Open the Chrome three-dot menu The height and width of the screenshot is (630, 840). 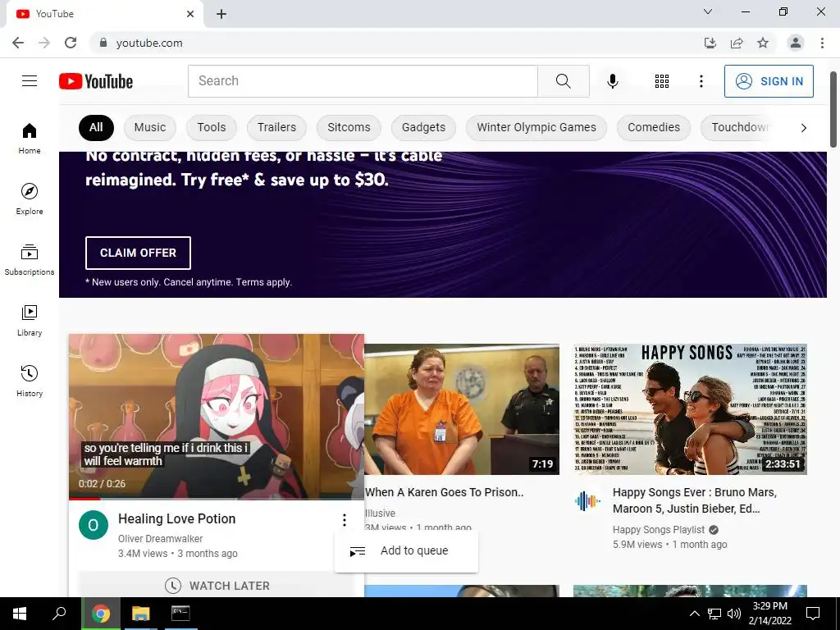tap(822, 43)
